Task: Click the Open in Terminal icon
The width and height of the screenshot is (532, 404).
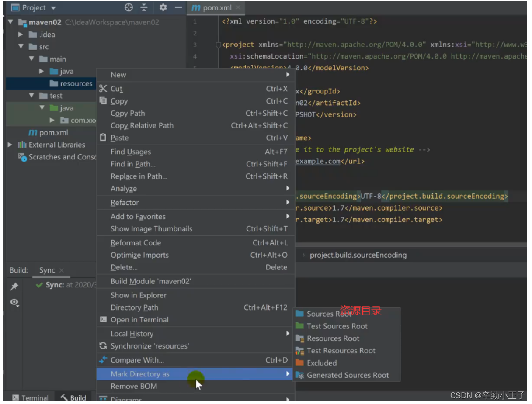Action: (x=103, y=320)
